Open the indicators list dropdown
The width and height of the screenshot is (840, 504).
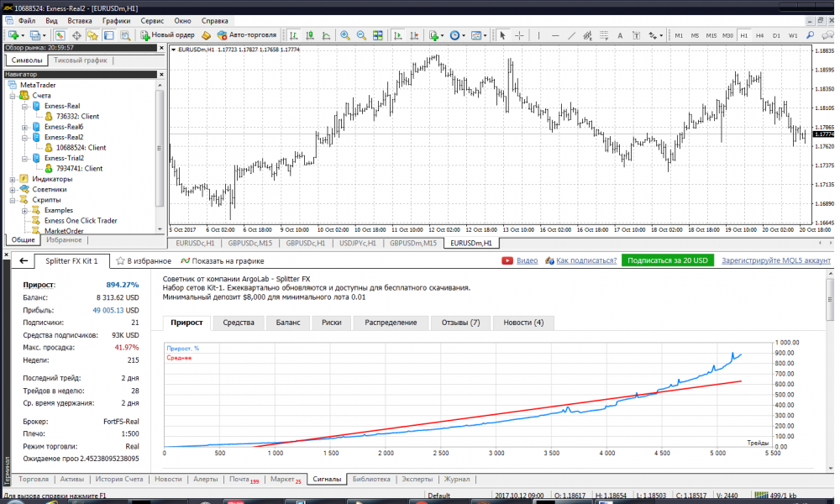point(442,36)
